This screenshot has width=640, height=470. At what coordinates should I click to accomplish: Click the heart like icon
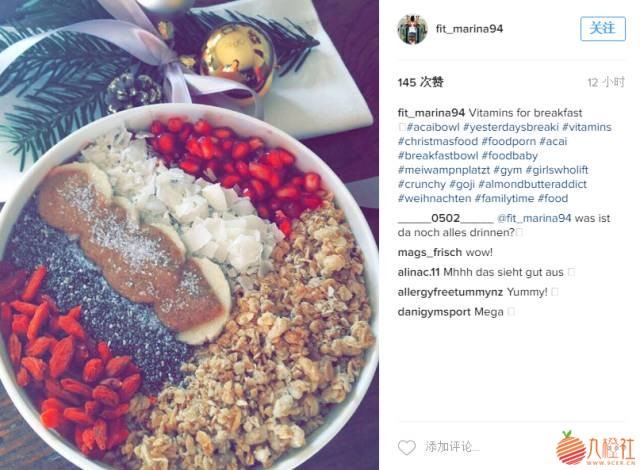[407, 447]
